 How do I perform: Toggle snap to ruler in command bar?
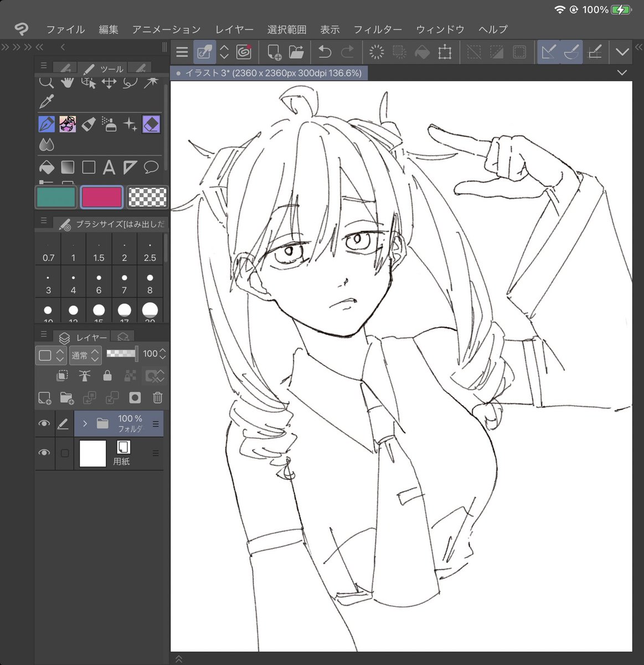click(x=549, y=53)
